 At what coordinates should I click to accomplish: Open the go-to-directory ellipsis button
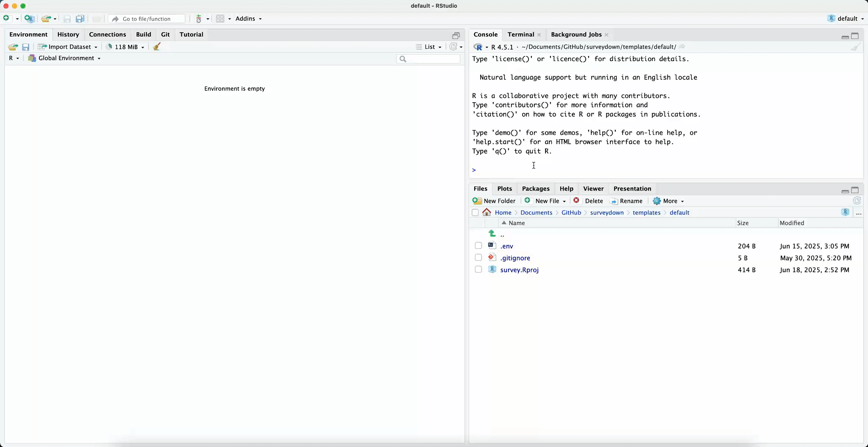point(859,213)
